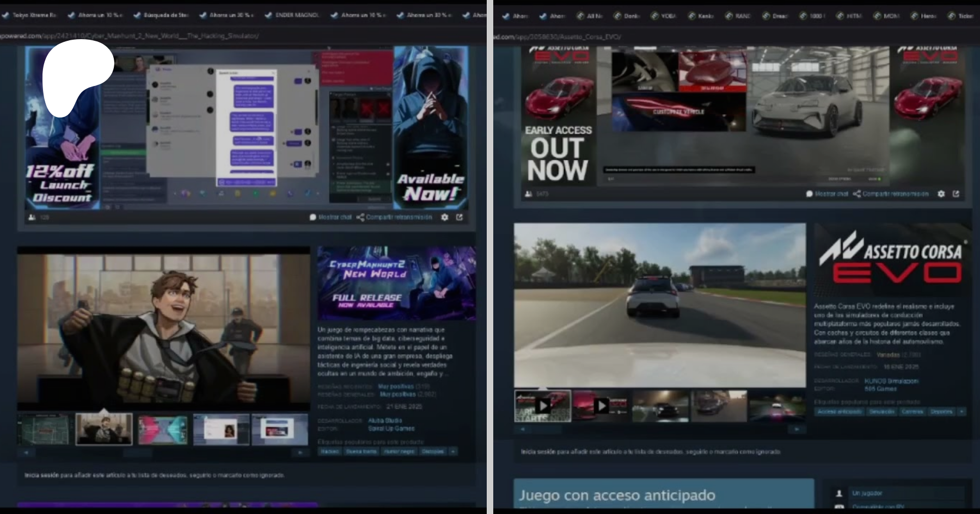980x514 pixels.
Task: Click the chat bubble icon on Assetto Corsa stream
Action: 810,194
